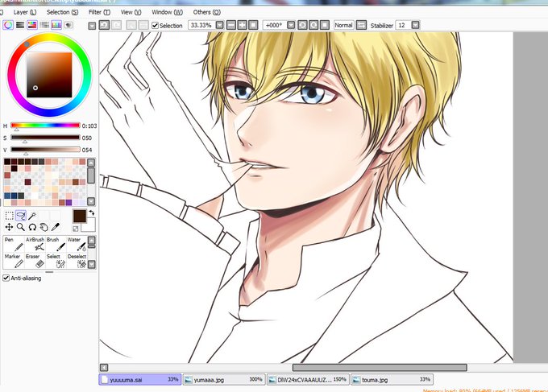Click the reset rotation icon
The image size is (548, 392).
click(x=325, y=25)
